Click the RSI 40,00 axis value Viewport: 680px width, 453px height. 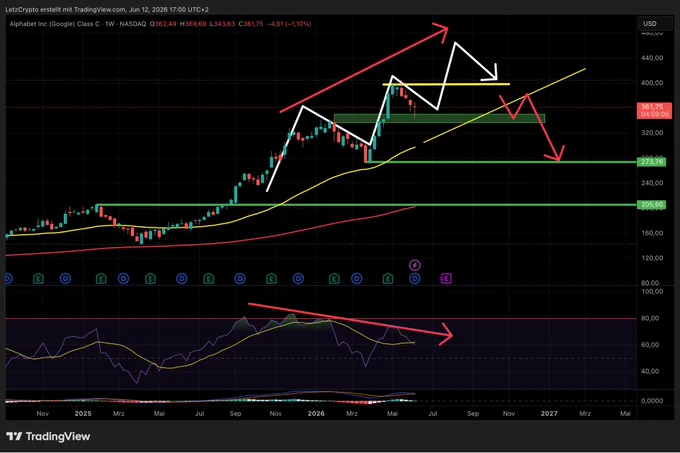(x=650, y=371)
